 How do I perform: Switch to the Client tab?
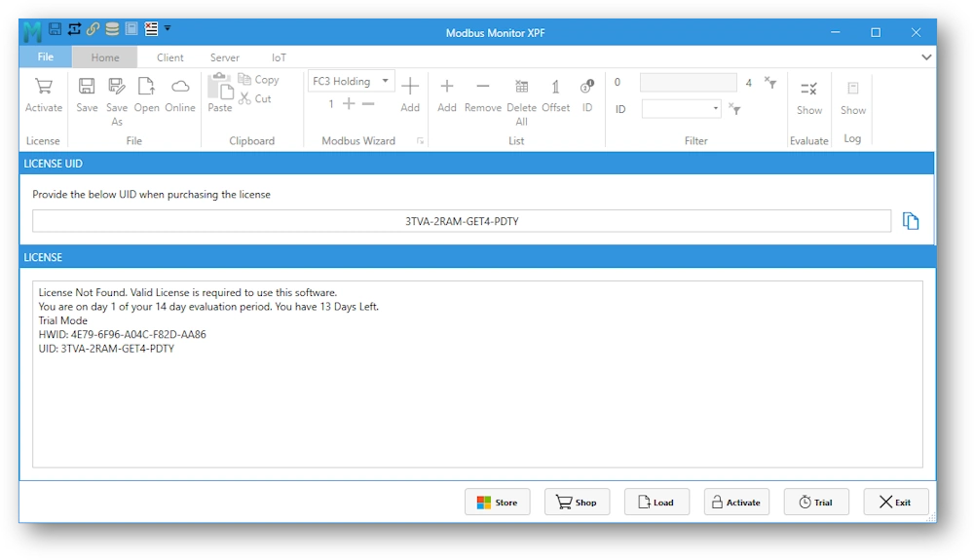click(170, 57)
